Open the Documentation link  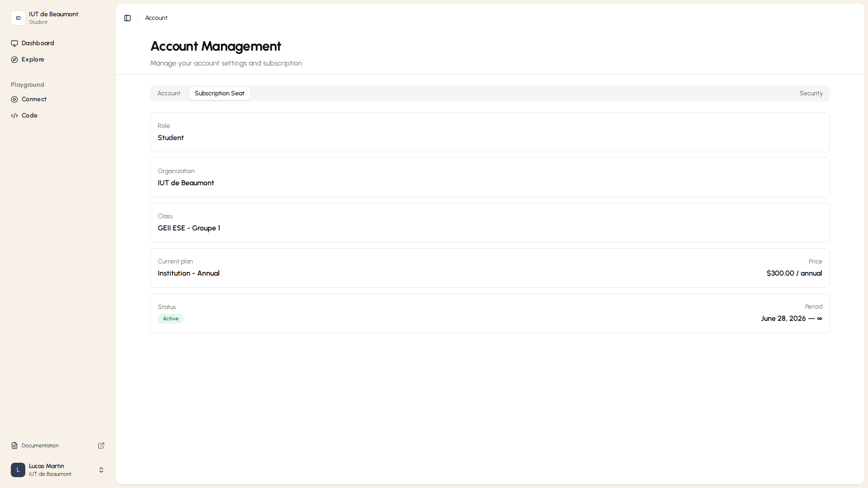(58, 446)
